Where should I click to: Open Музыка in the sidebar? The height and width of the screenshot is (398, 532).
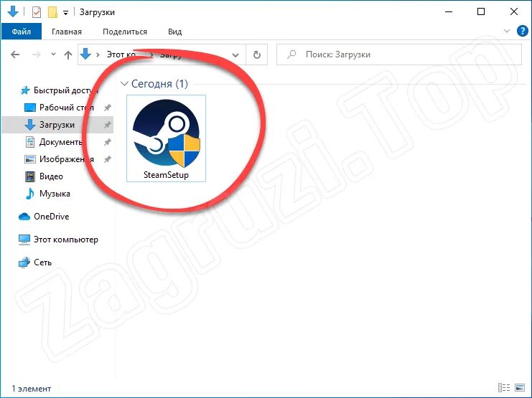coord(55,194)
